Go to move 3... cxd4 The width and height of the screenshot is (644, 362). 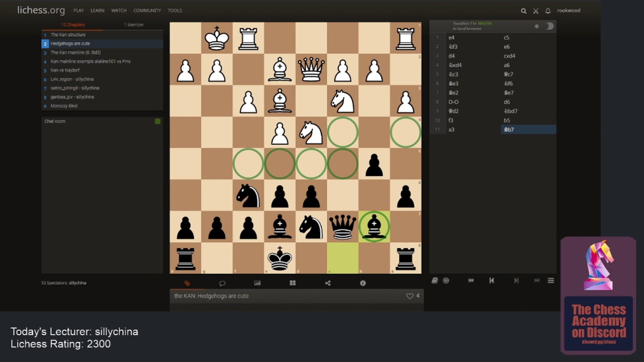coord(528,56)
